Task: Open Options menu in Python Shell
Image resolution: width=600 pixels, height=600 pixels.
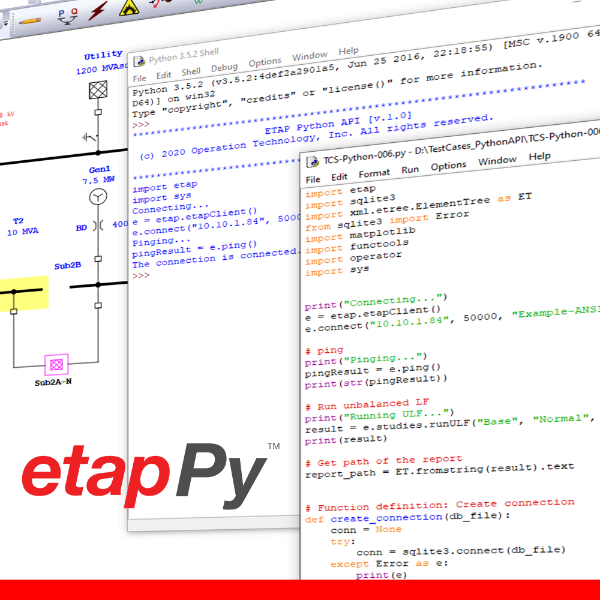Action: click(265, 63)
